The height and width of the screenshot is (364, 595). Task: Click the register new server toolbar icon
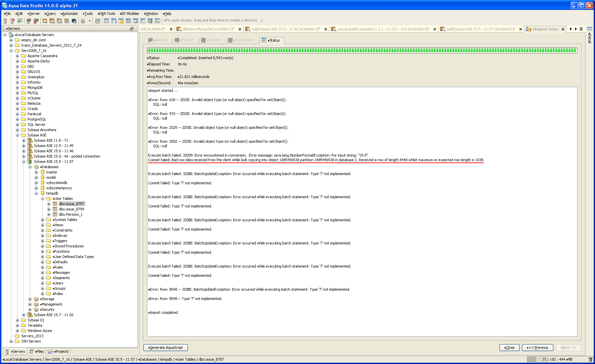[x=5, y=21]
